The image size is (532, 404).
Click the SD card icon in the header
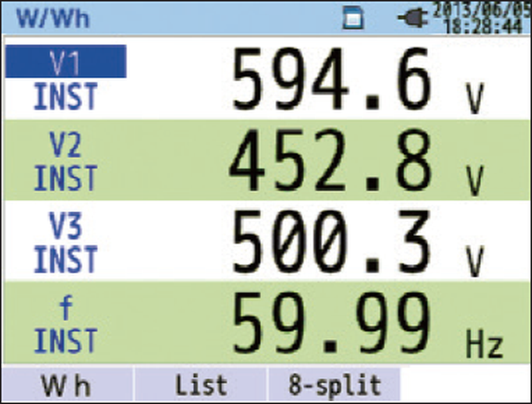click(353, 18)
